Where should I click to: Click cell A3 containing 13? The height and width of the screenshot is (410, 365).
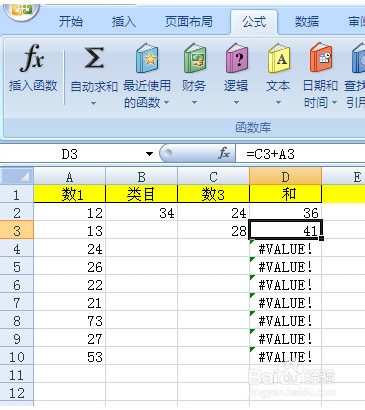point(69,230)
